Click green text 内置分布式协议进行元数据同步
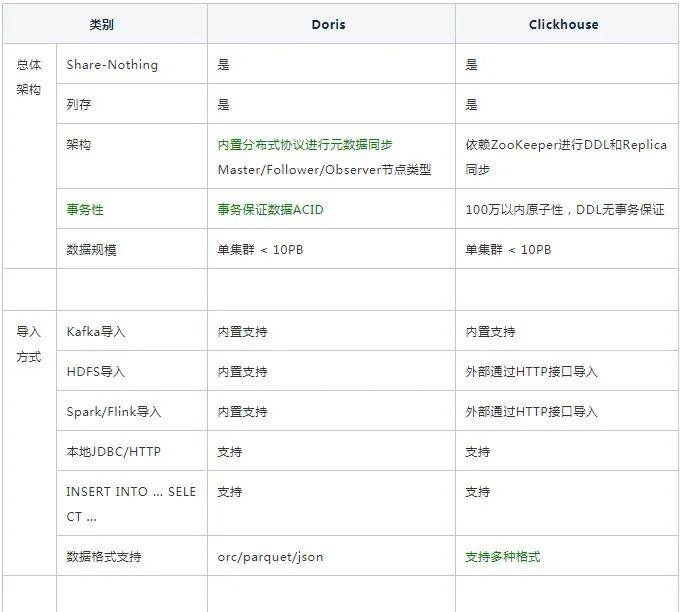Viewport: 681px width, 612px height. (x=305, y=144)
